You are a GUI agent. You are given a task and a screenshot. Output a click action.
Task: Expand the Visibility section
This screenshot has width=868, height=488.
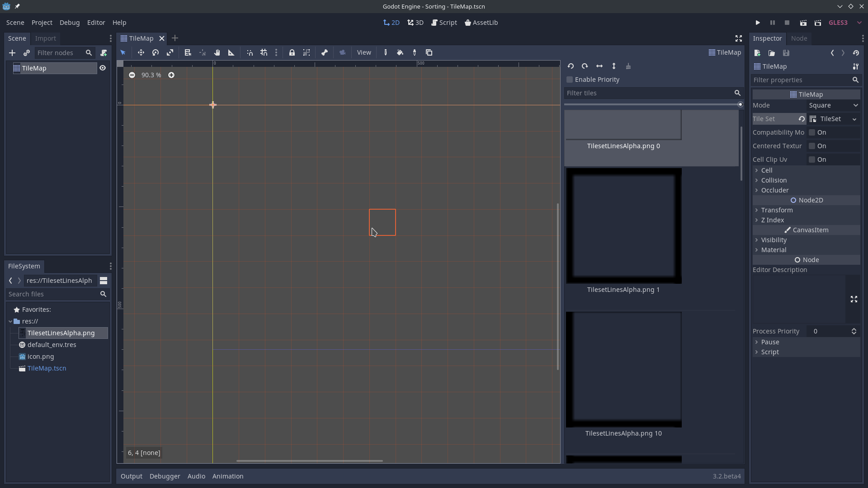(x=806, y=240)
